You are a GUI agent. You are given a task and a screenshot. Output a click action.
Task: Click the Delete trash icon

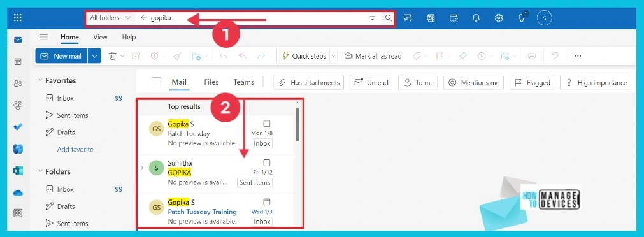(x=112, y=56)
